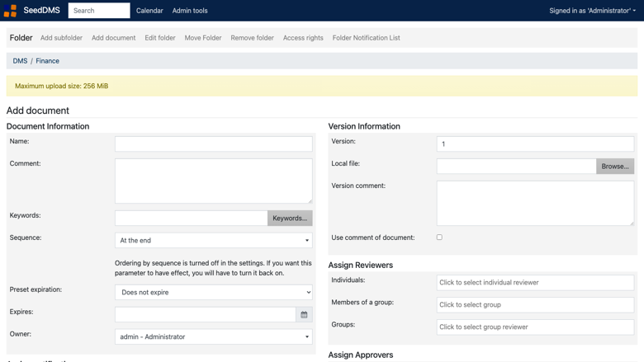Expand the Signed in as Administrator menu
The image size is (644, 362).
pyautogui.click(x=592, y=11)
